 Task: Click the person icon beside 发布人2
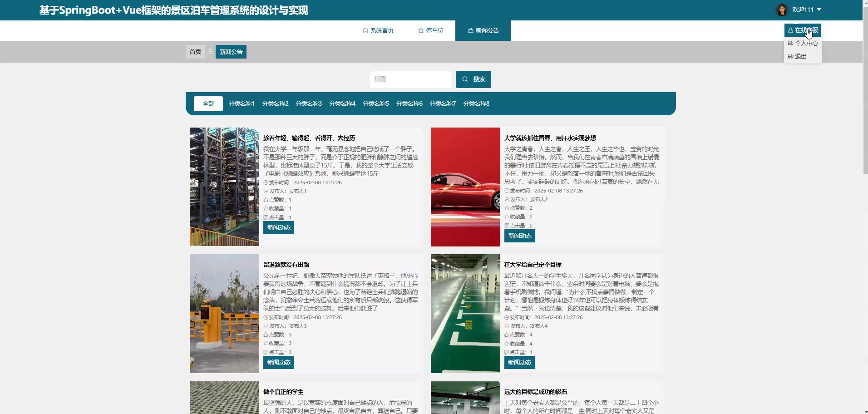pos(507,200)
